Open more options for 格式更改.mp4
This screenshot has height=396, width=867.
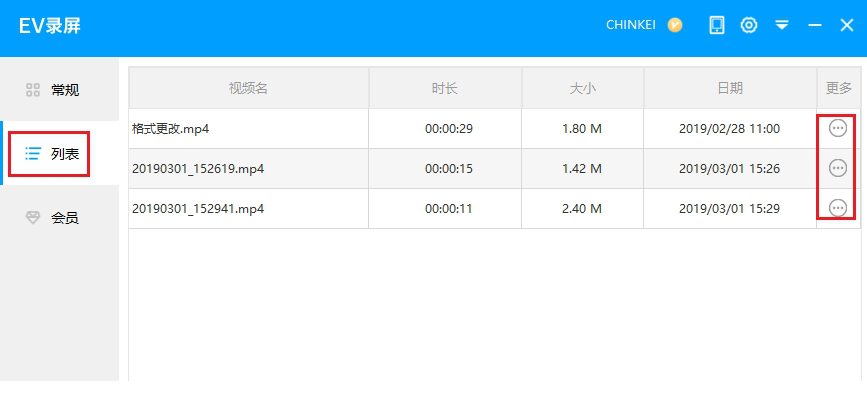[838, 128]
